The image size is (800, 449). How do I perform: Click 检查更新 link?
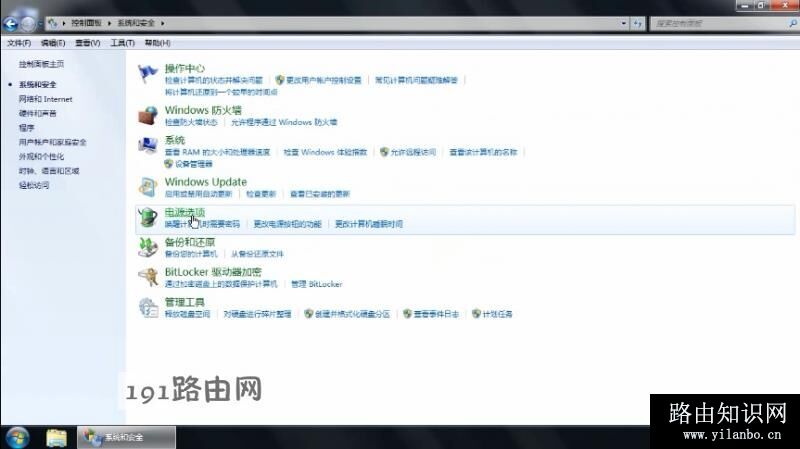coord(261,194)
